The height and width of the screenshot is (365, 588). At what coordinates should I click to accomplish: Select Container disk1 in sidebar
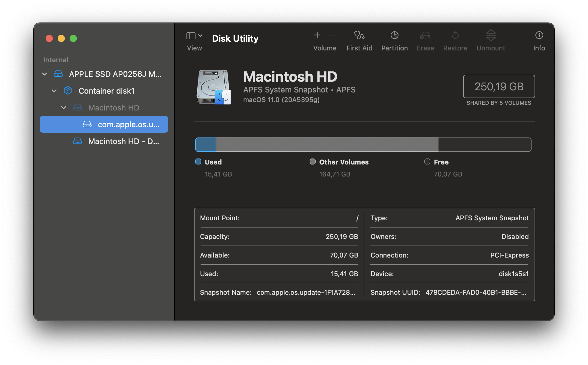106,91
